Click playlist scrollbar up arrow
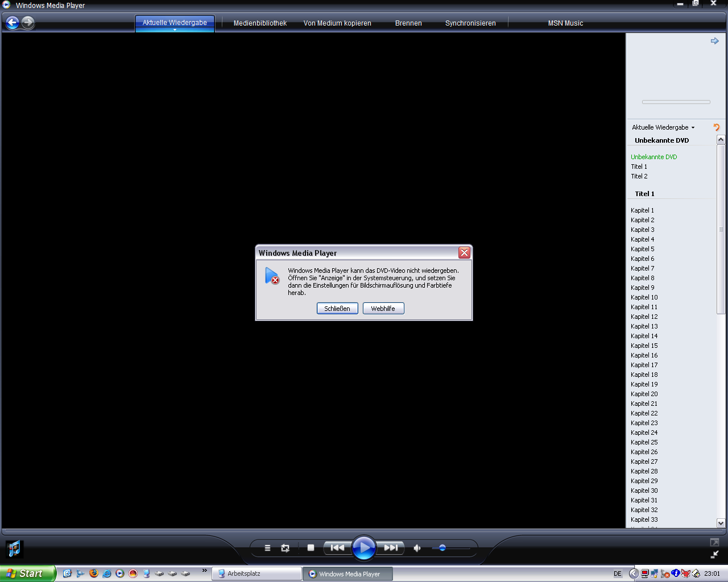The image size is (728, 582). coord(721,139)
